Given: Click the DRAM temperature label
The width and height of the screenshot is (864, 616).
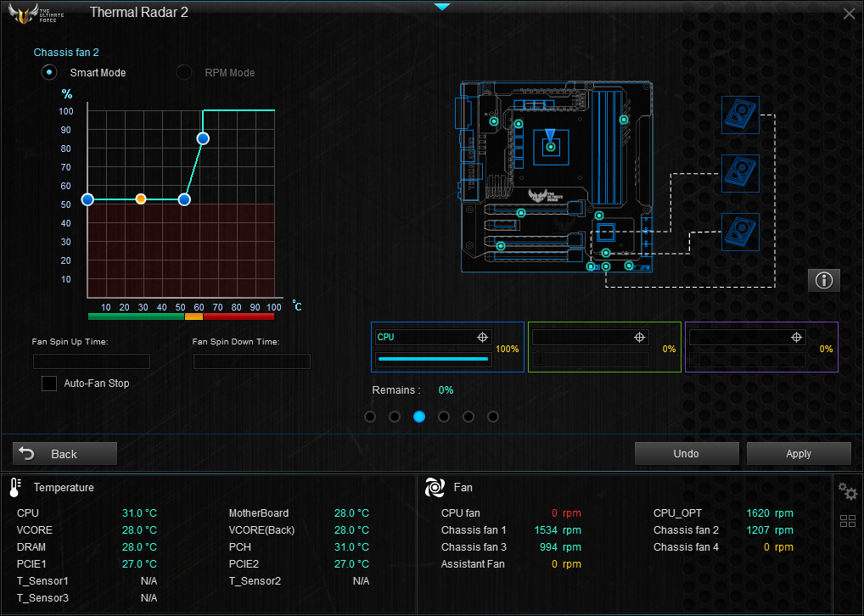Looking at the screenshot, I should point(31,547).
